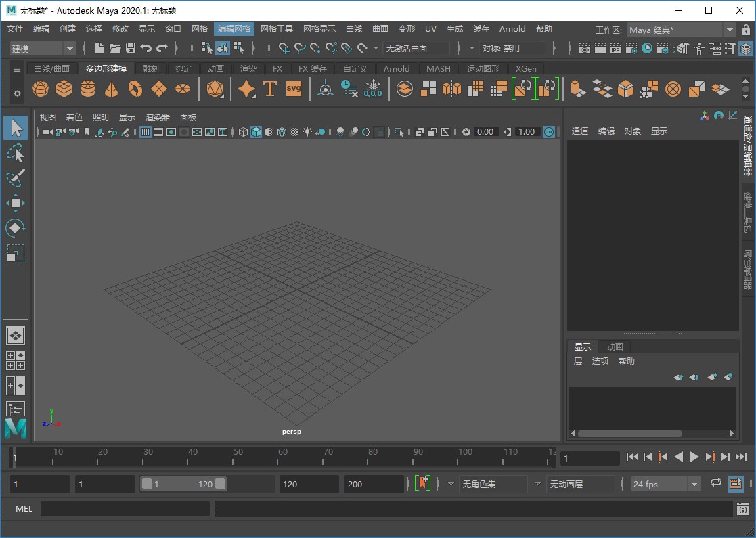Screen dimensions: 756x538
Task: Select the Select tool arrow
Action: point(16,128)
